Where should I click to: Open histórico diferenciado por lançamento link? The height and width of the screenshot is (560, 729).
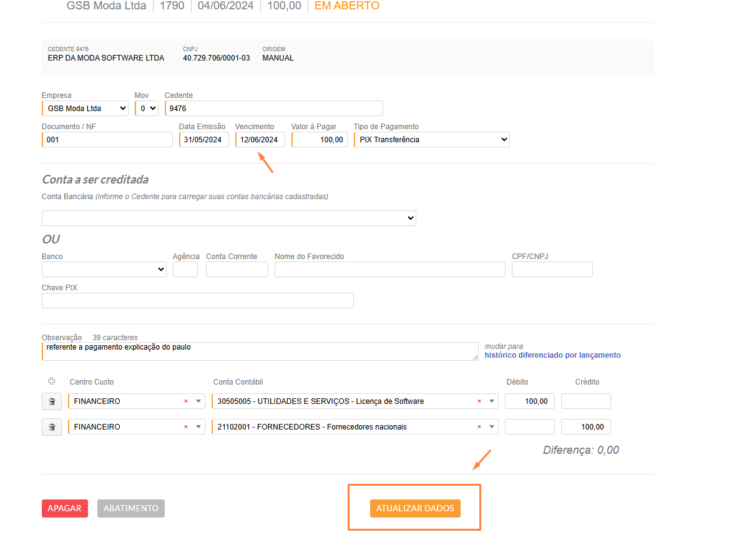(552, 355)
